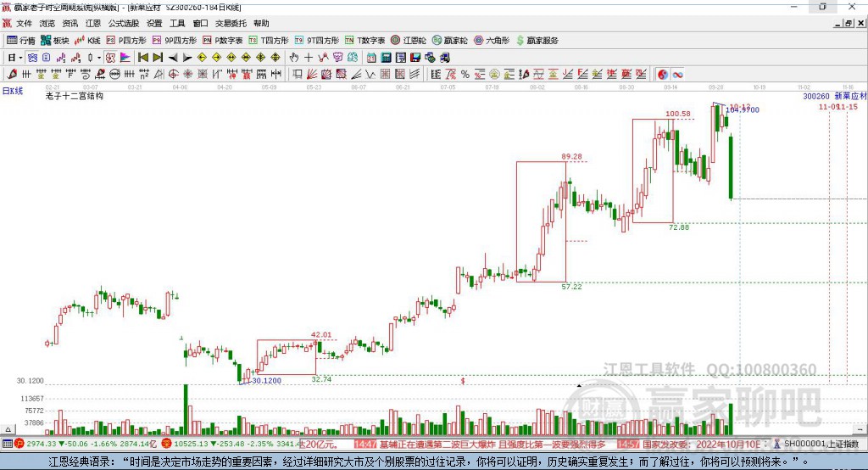868x470 pixels.
Task: Click the 100.58 price high label
Action: [x=678, y=114]
